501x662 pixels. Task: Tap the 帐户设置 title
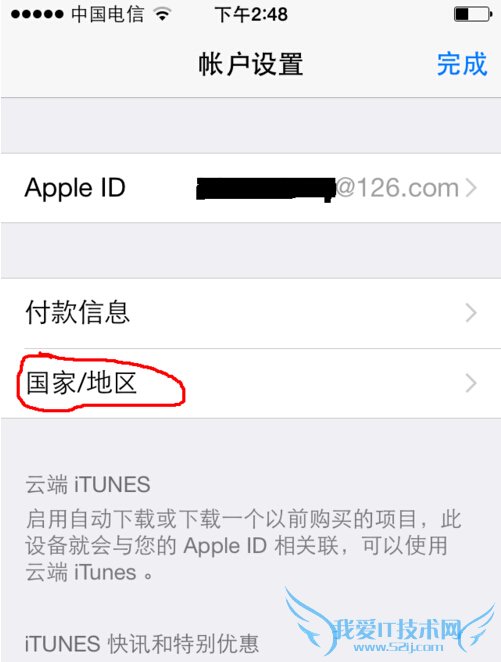point(251,64)
